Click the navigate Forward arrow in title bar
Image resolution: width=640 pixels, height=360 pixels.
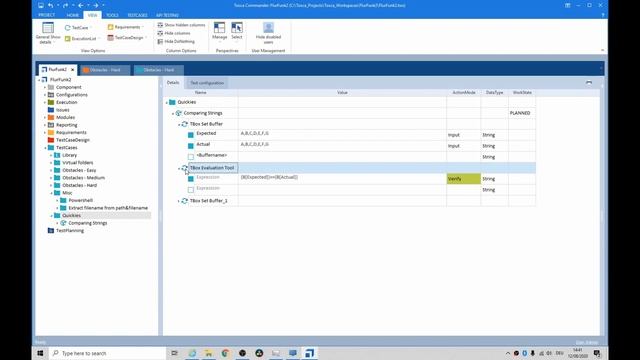click(96, 5)
